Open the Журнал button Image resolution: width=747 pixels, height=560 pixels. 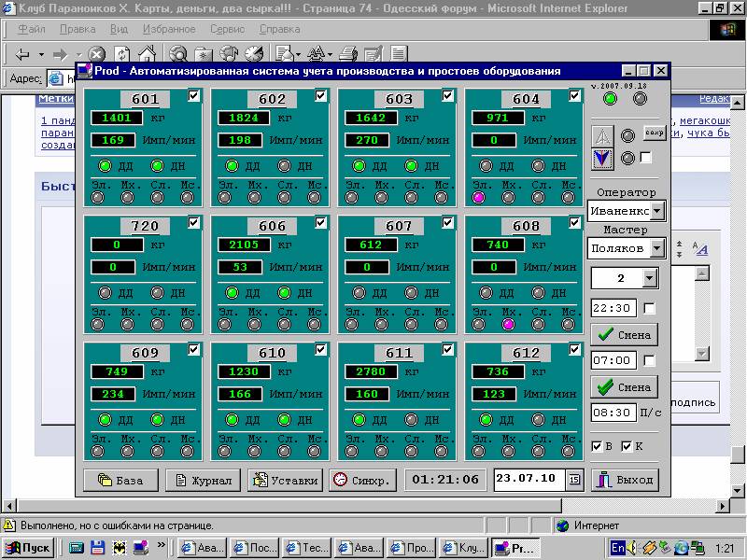click(x=203, y=480)
